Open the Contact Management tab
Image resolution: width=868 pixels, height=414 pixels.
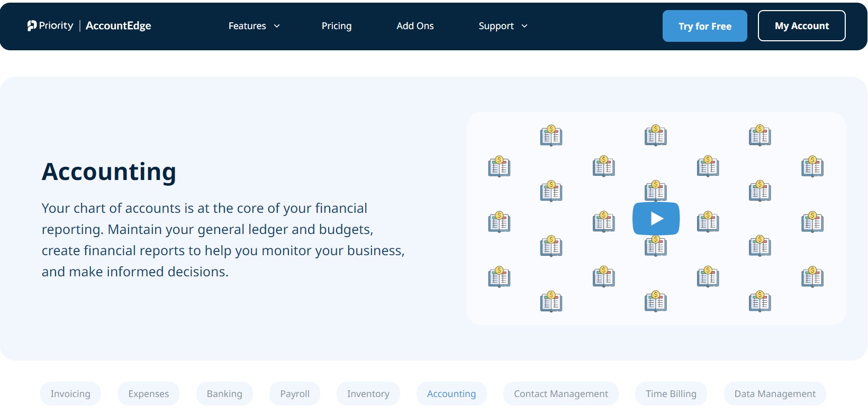pyautogui.click(x=561, y=394)
